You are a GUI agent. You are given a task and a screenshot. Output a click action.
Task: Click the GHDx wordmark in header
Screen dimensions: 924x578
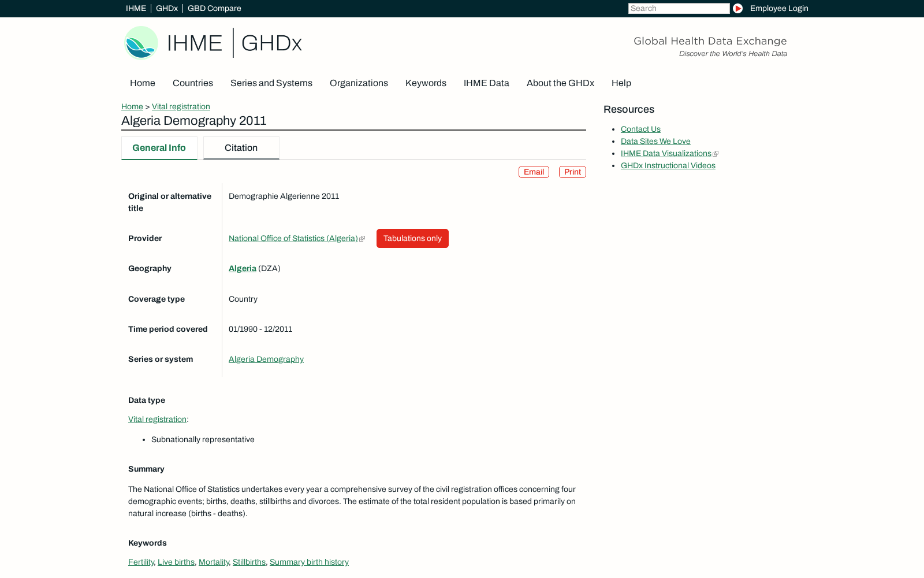(x=271, y=43)
